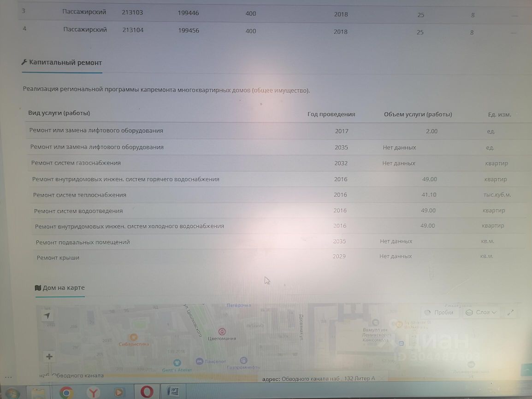Click the 199456 elevator cell

189,30
